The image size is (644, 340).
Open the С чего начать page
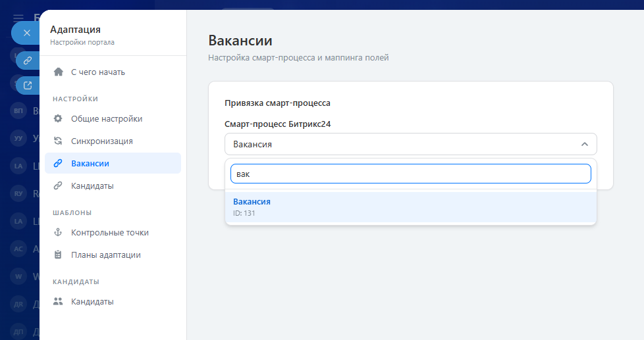(x=113, y=72)
